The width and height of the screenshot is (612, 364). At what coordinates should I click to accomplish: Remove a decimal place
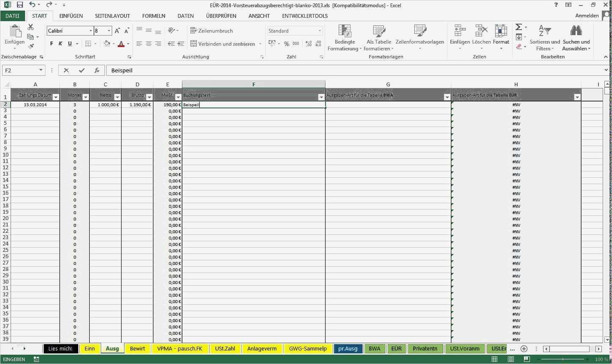tap(318, 44)
